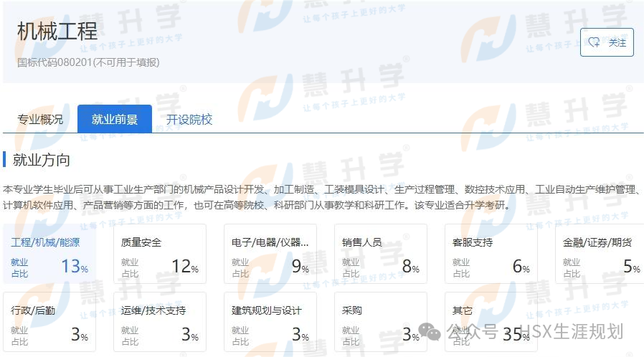
Task: Click the 国标代码080201 text
Action: (x=88, y=62)
